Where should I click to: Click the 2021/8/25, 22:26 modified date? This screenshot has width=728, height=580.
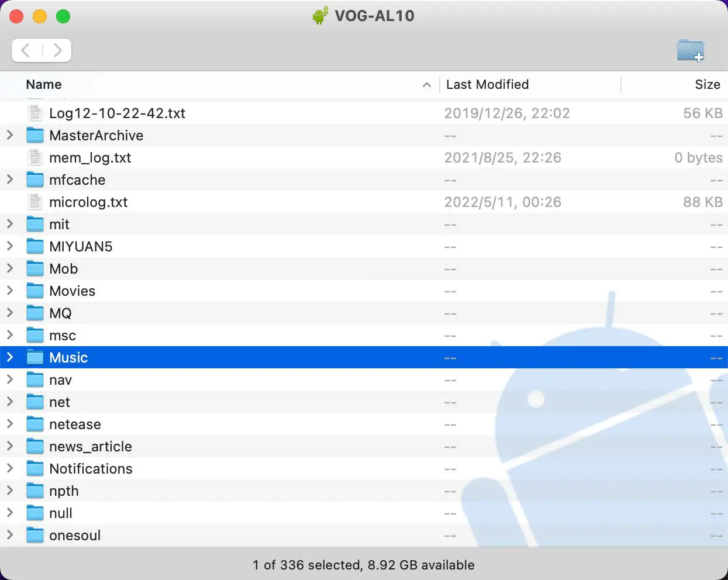[x=503, y=158]
